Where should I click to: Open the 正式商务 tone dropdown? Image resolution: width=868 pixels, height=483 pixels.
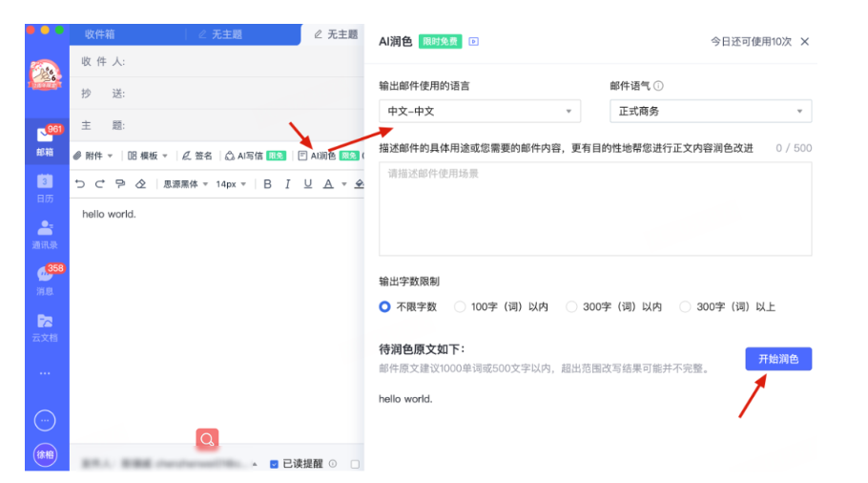click(x=711, y=112)
